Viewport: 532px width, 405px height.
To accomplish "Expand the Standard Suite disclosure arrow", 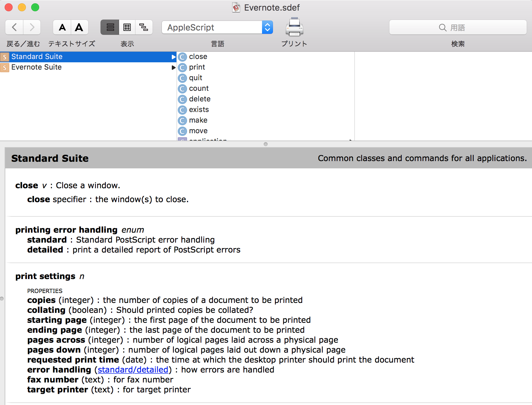I will pos(173,57).
